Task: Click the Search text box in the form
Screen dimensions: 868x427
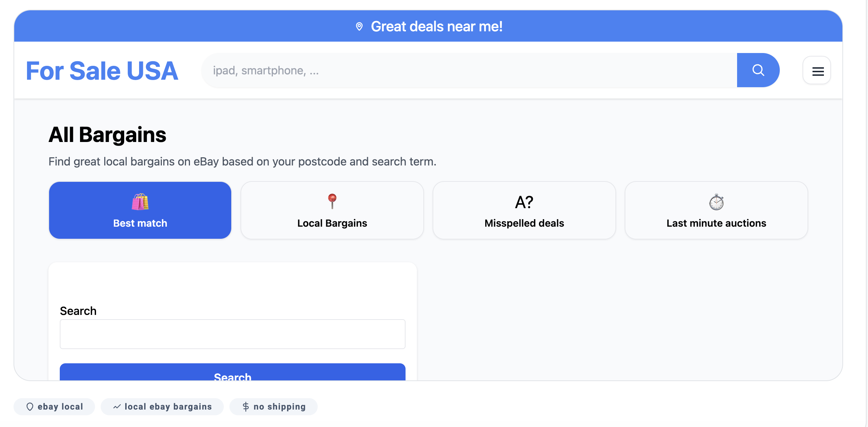Action: click(232, 334)
